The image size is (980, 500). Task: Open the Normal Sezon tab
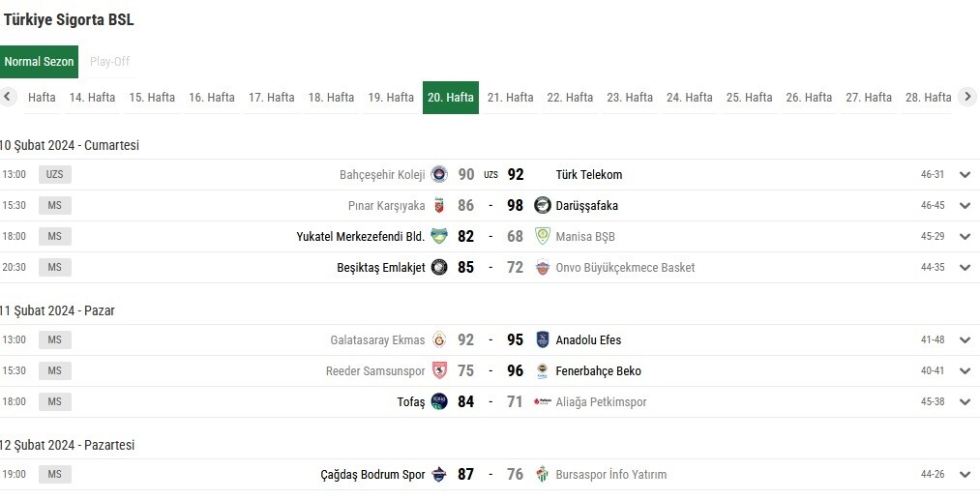pos(39,62)
